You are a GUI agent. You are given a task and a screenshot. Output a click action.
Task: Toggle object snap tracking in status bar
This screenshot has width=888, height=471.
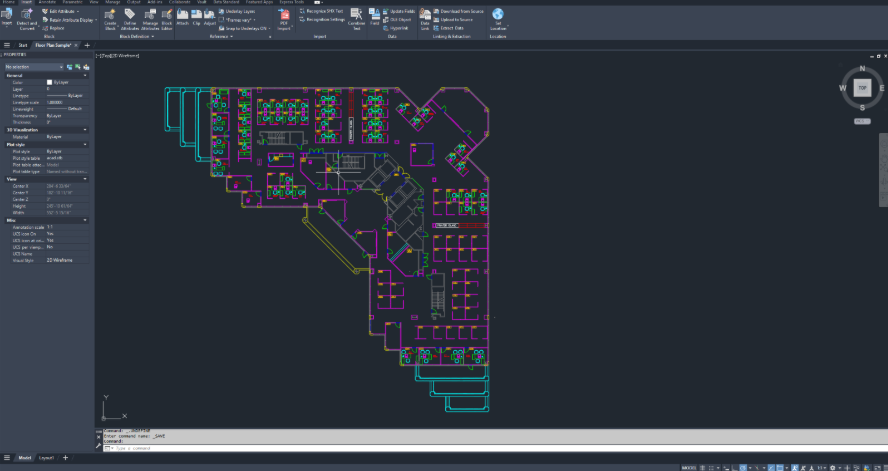771,468
